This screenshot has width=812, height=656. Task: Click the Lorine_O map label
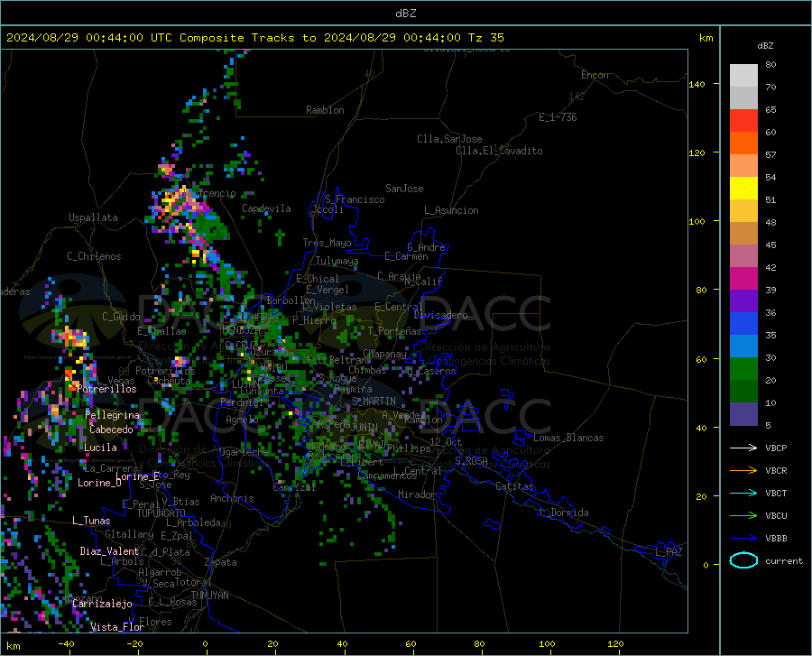(99, 483)
